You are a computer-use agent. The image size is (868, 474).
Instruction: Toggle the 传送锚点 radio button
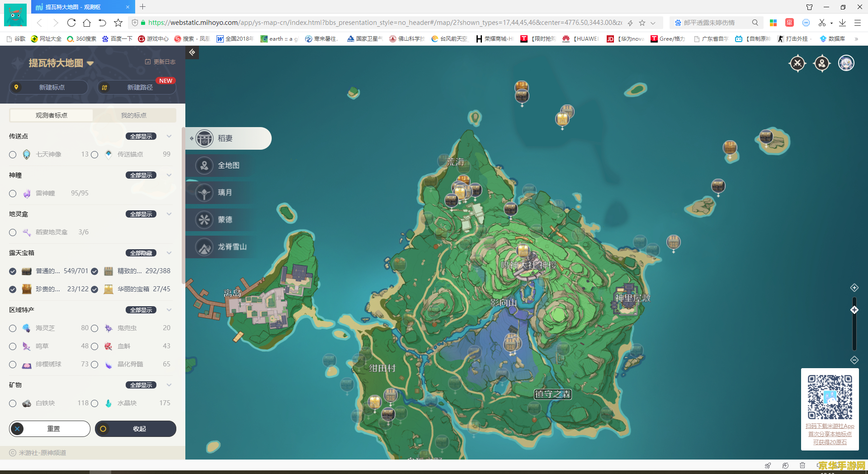pyautogui.click(x=94, y=155)
